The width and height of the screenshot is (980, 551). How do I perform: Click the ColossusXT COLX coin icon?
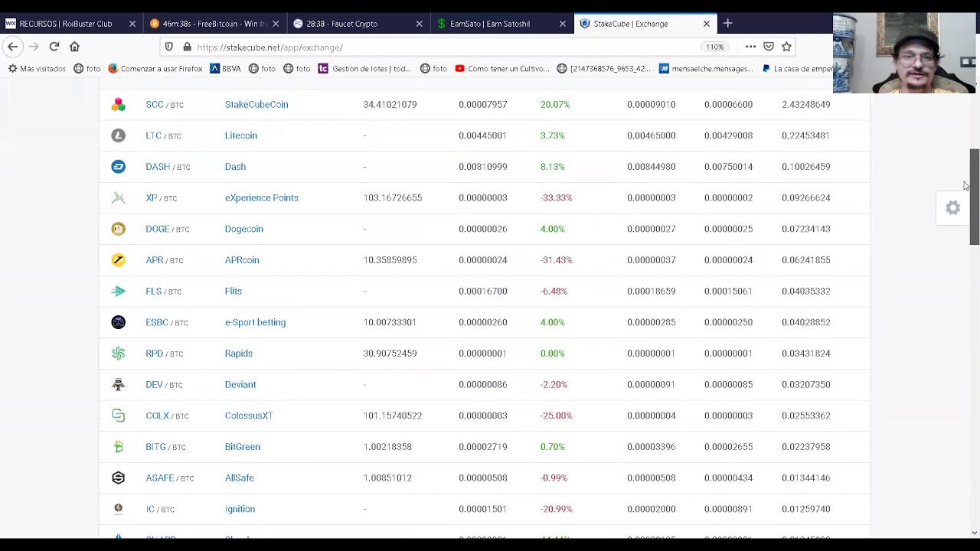click(x=118, y=416)
